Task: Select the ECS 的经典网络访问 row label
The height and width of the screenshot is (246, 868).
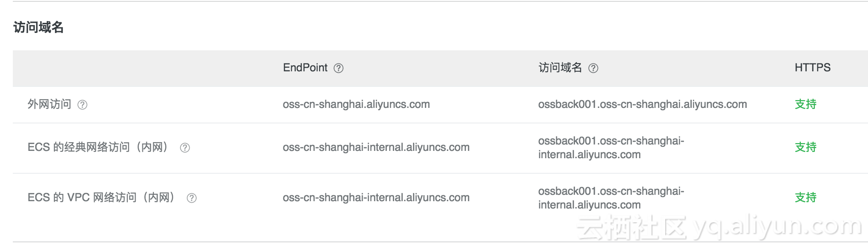Action: pyautogui.click(x=98, y=147)
